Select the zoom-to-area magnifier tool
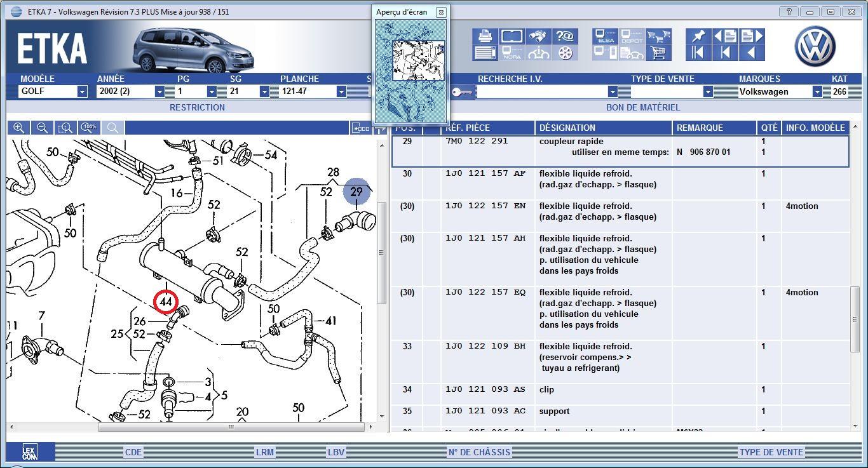 pos(65,128)
